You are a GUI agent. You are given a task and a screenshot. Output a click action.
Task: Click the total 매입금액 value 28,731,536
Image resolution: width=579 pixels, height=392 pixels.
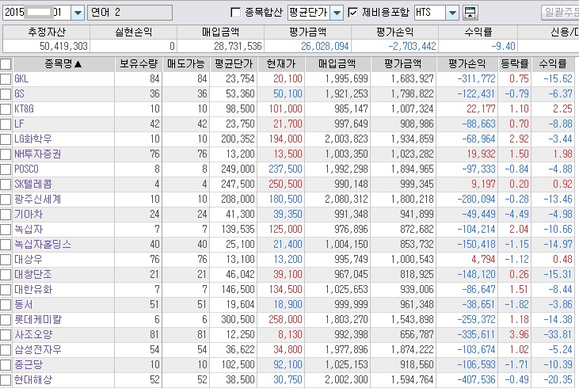click(238, 46)
